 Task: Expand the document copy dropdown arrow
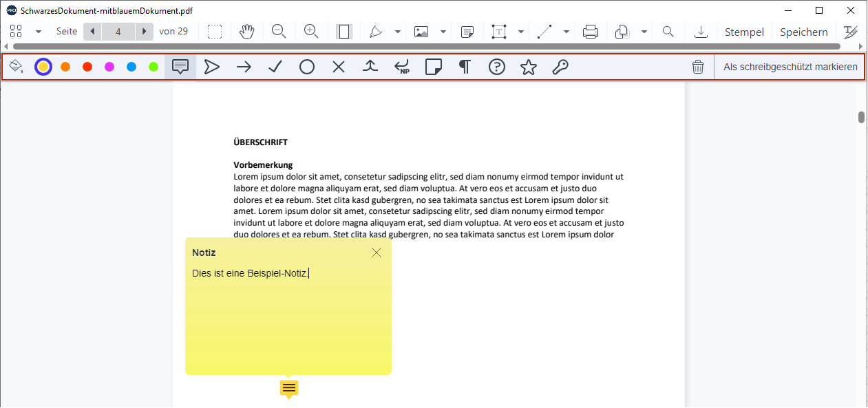(644, 32)
